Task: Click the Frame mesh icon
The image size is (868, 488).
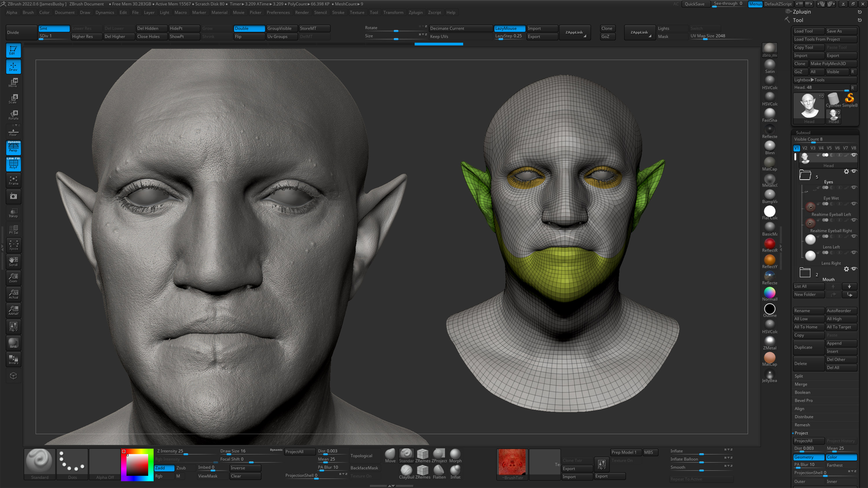Action: tap(14, 180)
